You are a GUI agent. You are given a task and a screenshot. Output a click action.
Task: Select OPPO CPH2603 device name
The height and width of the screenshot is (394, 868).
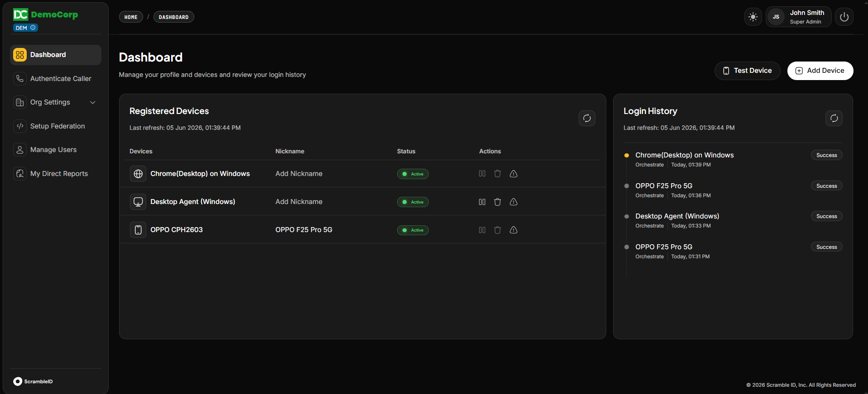pyautogui.click(x=177, y=230)
